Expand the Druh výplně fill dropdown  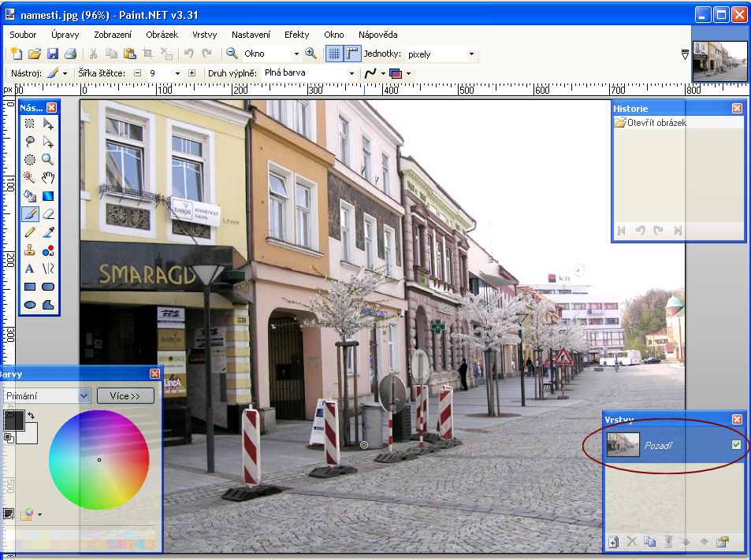(351, 73)
